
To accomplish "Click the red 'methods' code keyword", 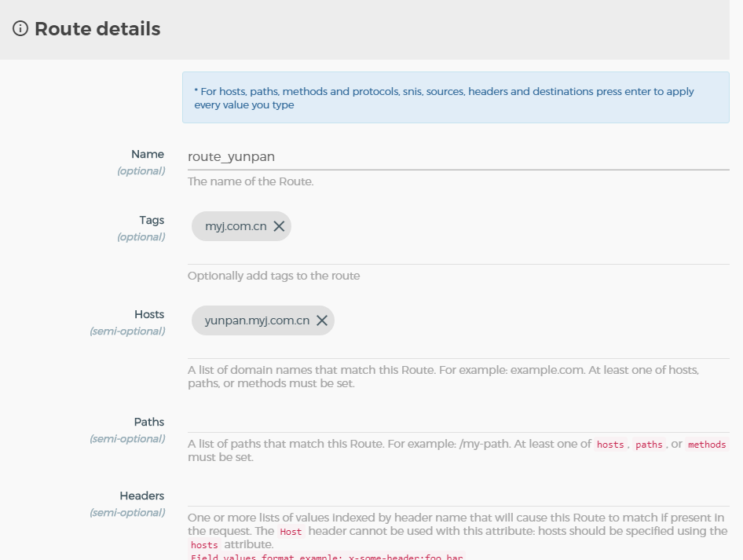I will click(x=707, y=445).
